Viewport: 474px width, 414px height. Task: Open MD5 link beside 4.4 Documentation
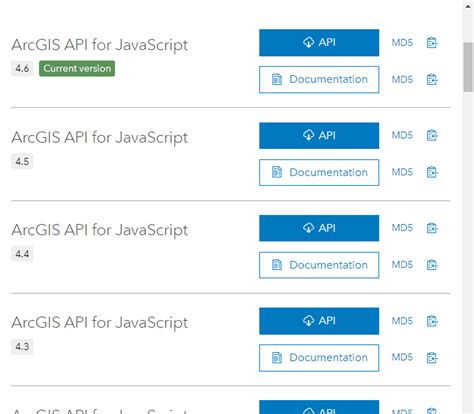pyautogui.click(x=402, y=265)
